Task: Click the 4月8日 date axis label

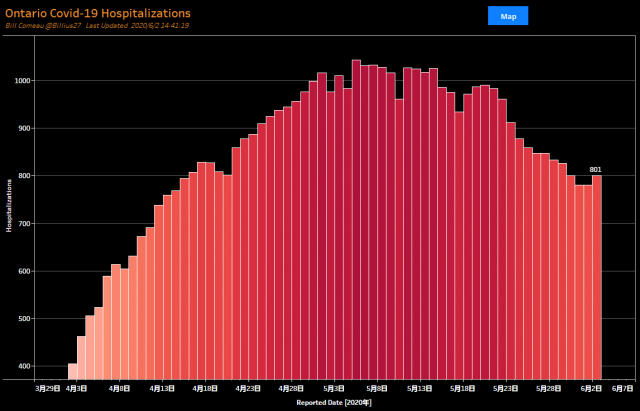Action: [119, 389]
